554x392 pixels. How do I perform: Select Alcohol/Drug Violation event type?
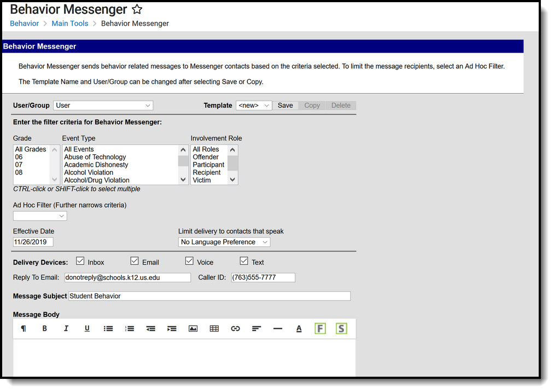pos(120,180)
